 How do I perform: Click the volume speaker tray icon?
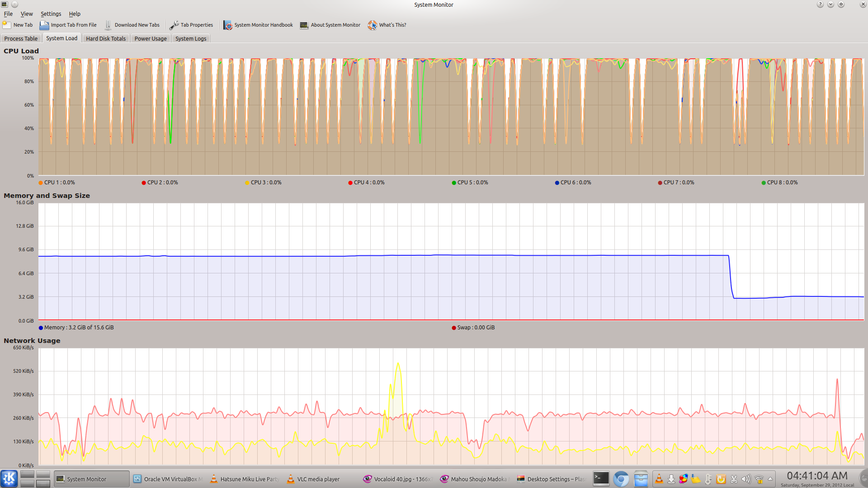coord(746,479)
